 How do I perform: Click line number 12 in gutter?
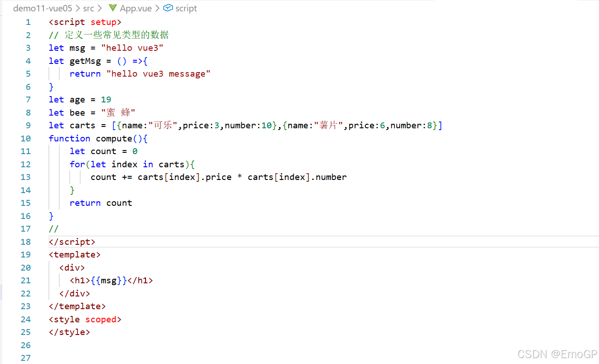pos(25,164)
